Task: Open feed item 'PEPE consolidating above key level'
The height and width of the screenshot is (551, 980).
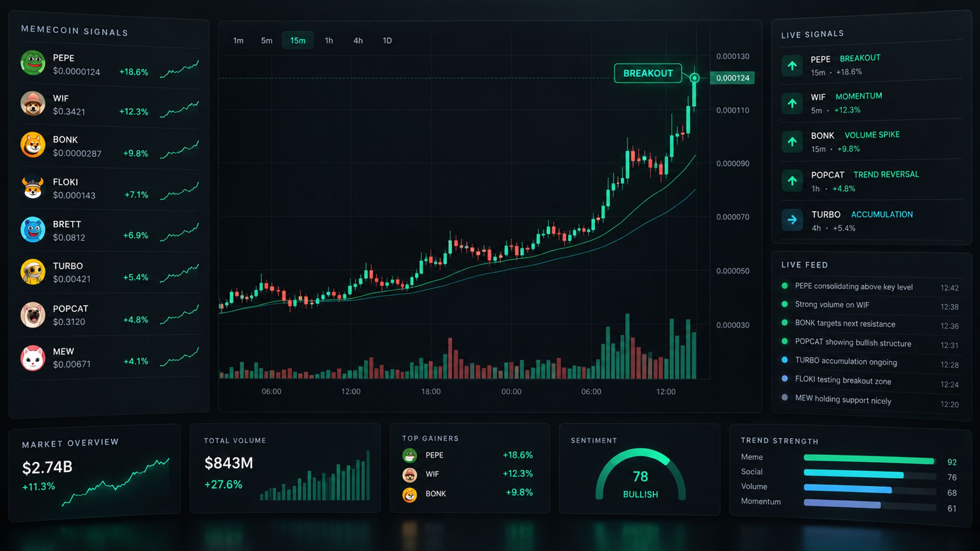Action: pyautogui.click(x=871, y=287)
